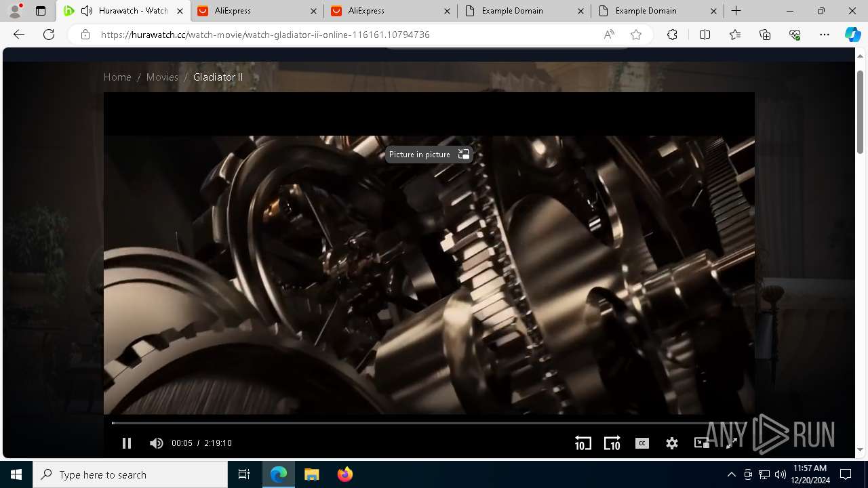This screenshot has height=488, width=868.
Task: Open Edge Settings and more menu
Action: (x=825, y=35)
